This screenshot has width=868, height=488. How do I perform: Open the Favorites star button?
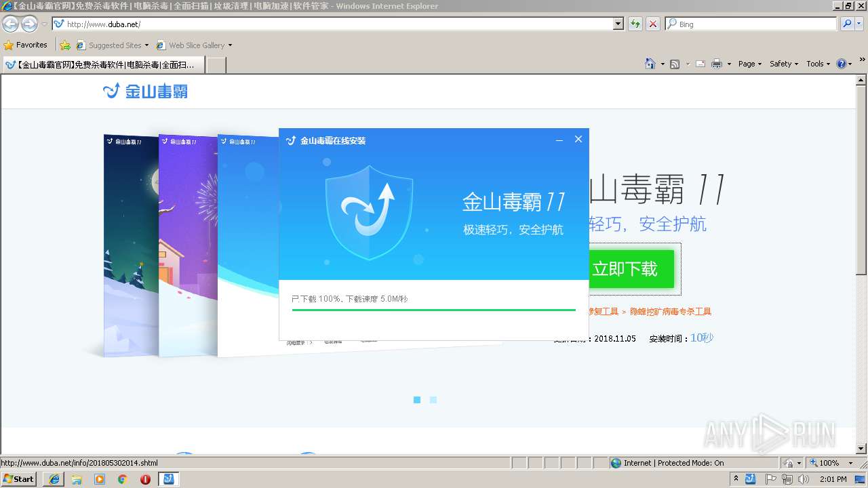coord(26,45)
